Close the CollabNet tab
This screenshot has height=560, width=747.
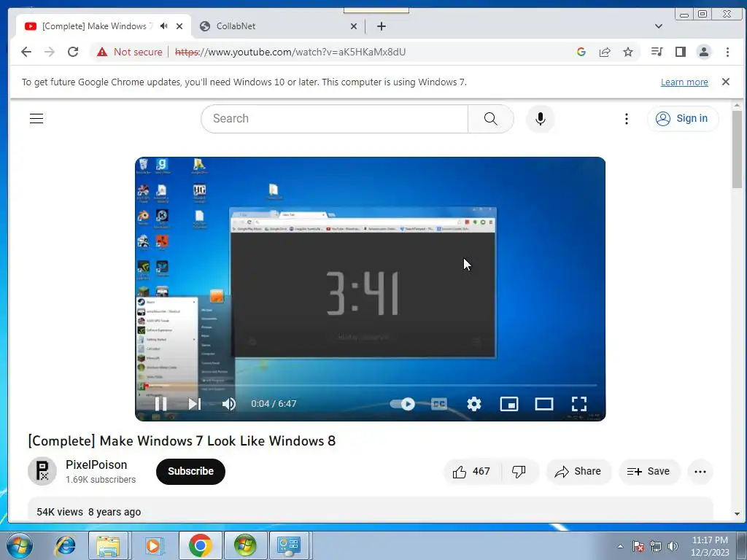[x=354, y=26]
